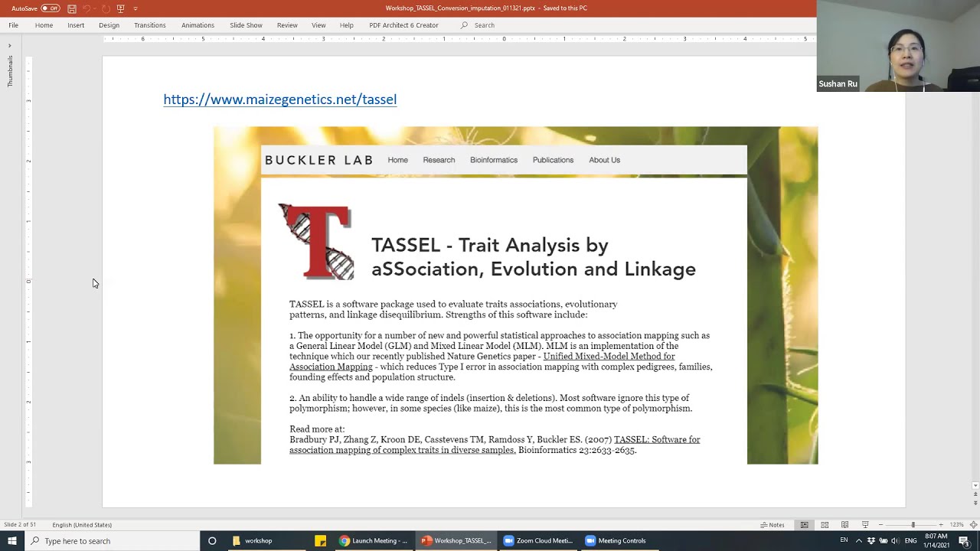The height and width of the screenshot is (551, 980).
Task: Start Slide Show from status bar icon
Action: (865, 525)
